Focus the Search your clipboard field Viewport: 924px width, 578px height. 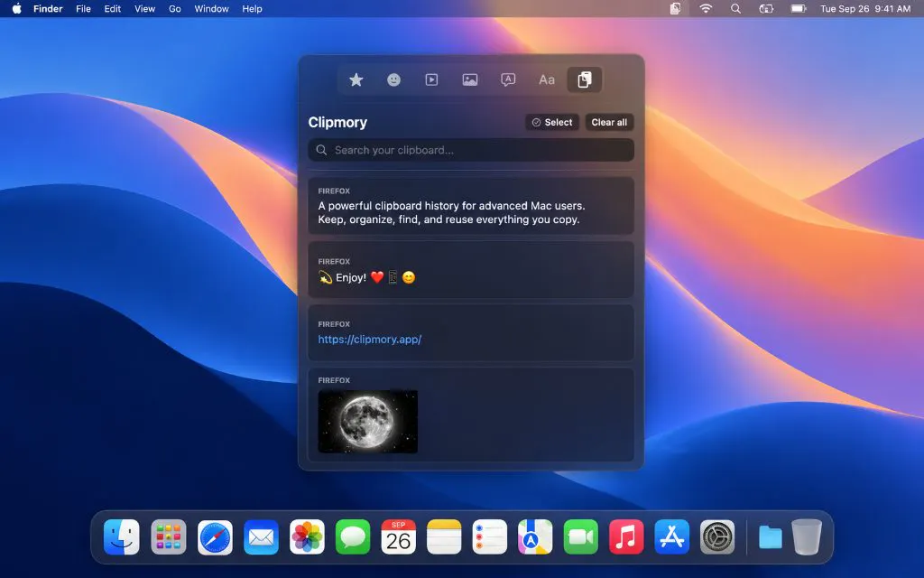(x=471, y=150)
